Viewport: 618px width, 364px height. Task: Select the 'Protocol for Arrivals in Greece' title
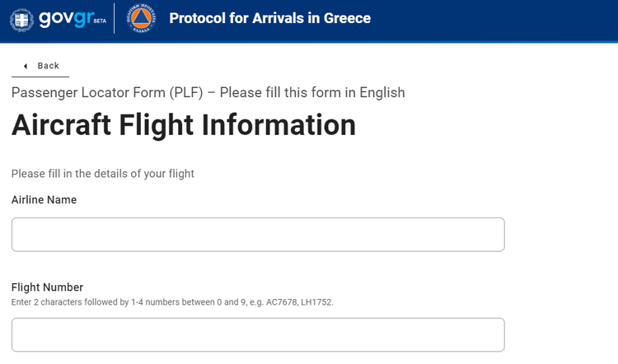270,18
